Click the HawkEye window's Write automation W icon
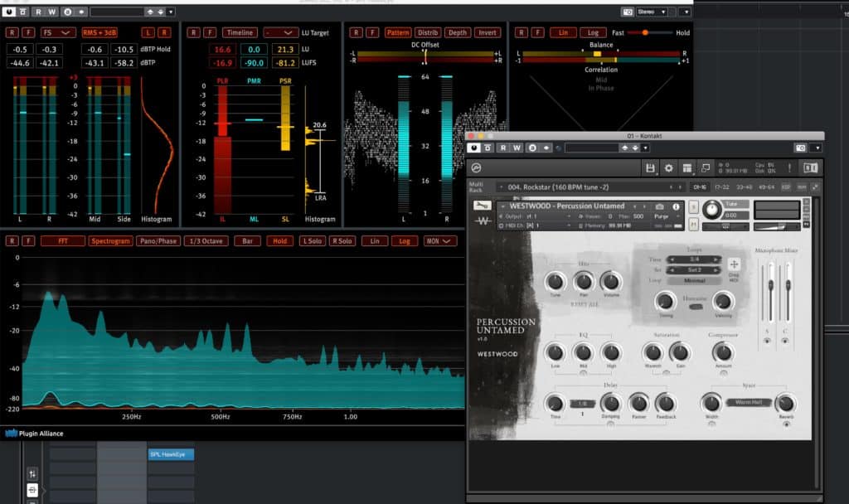 point(51,12)
